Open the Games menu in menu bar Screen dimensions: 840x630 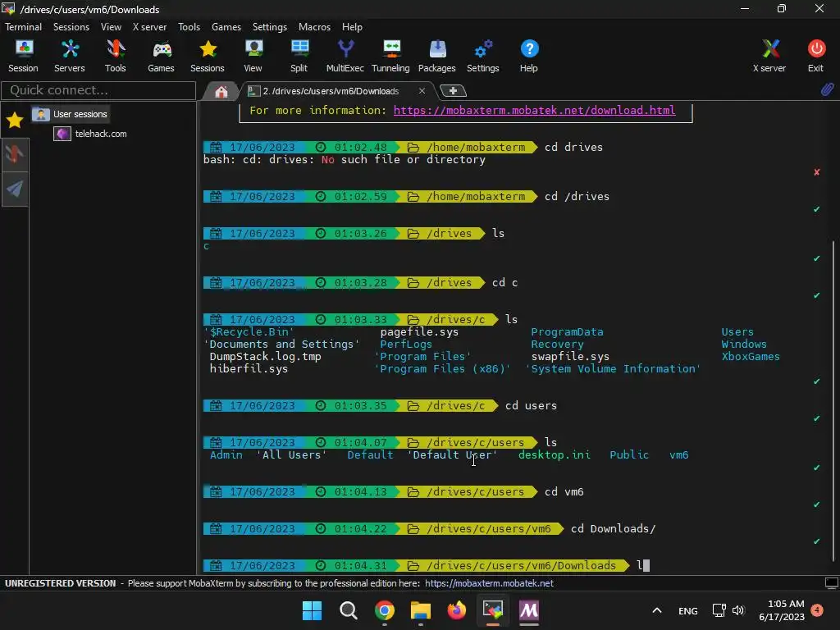tap(226, 27)
